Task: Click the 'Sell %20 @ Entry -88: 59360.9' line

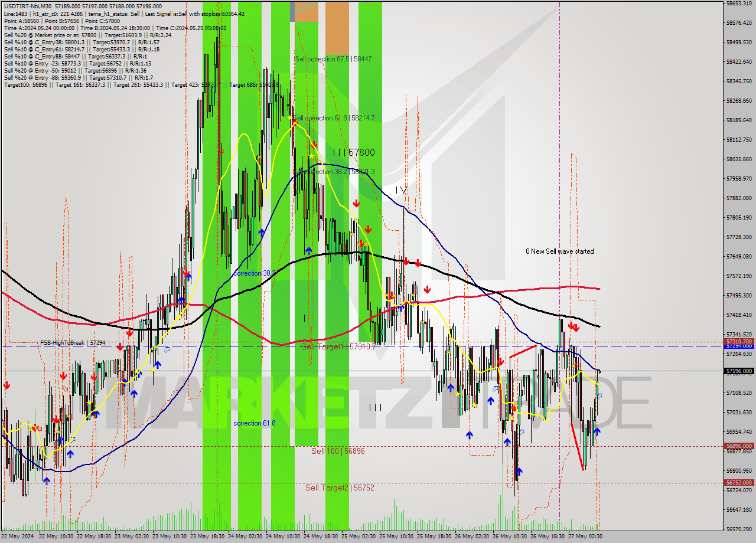Action: 79,77
